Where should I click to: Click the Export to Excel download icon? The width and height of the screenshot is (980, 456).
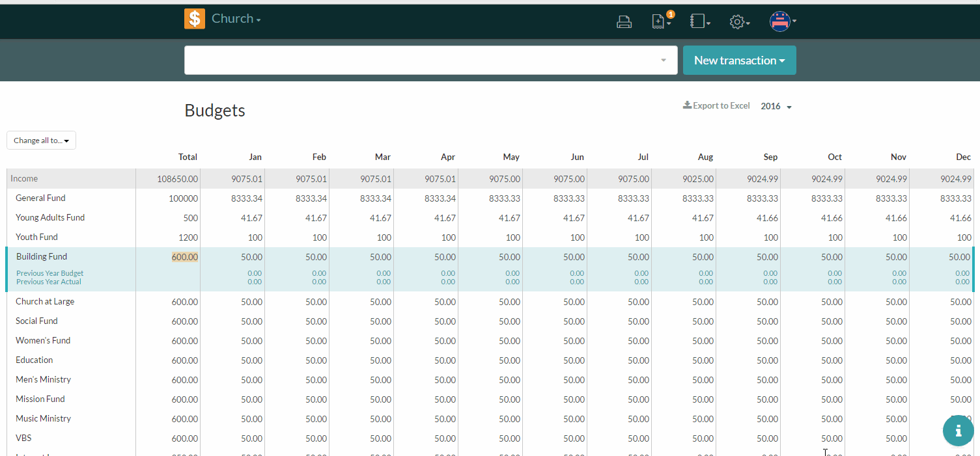tap(687, 105)
